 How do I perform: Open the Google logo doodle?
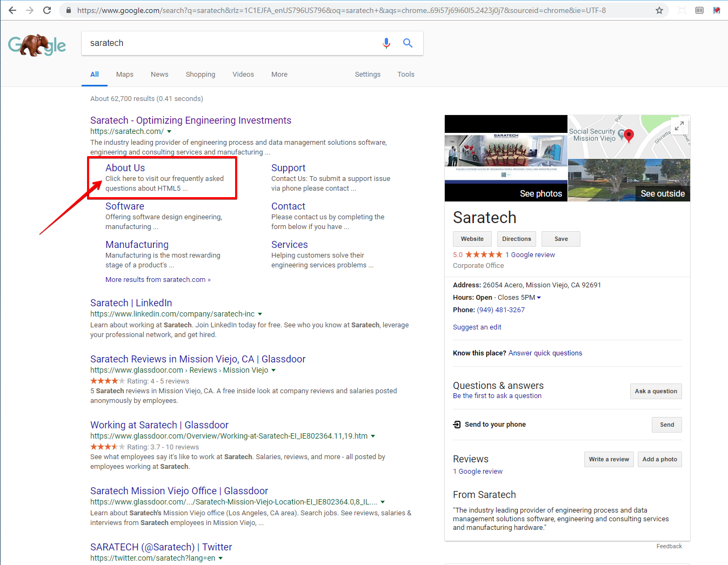(37, 45)
